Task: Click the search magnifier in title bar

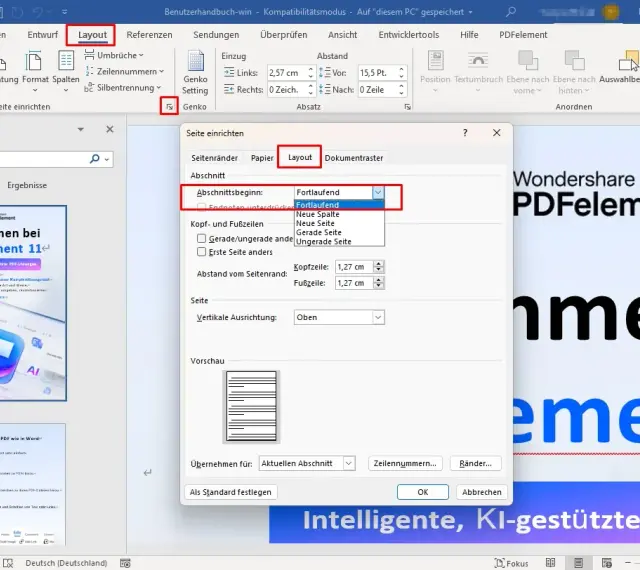Action: (510, 12)
